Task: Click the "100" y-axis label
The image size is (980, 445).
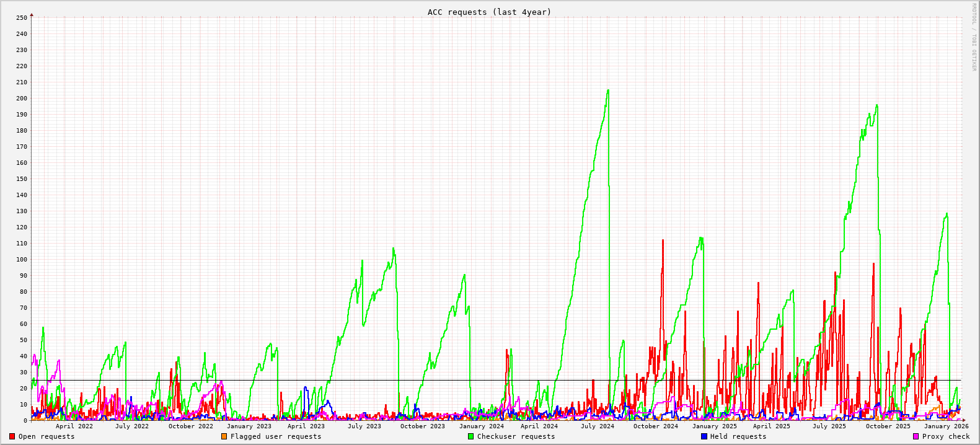Action: (x=21, y=259)
